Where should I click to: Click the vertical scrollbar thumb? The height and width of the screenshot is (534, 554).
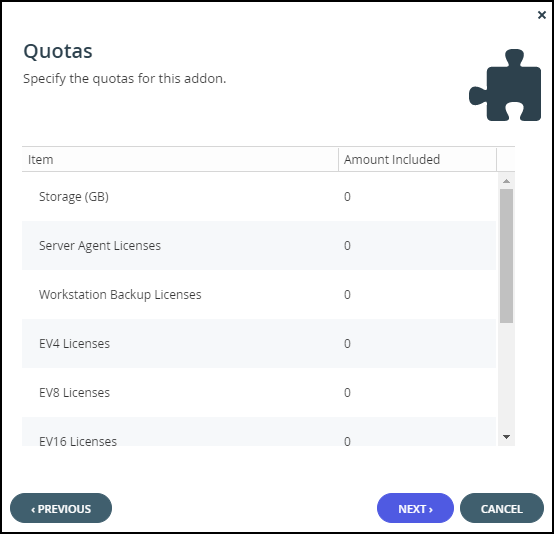[506, 256]
